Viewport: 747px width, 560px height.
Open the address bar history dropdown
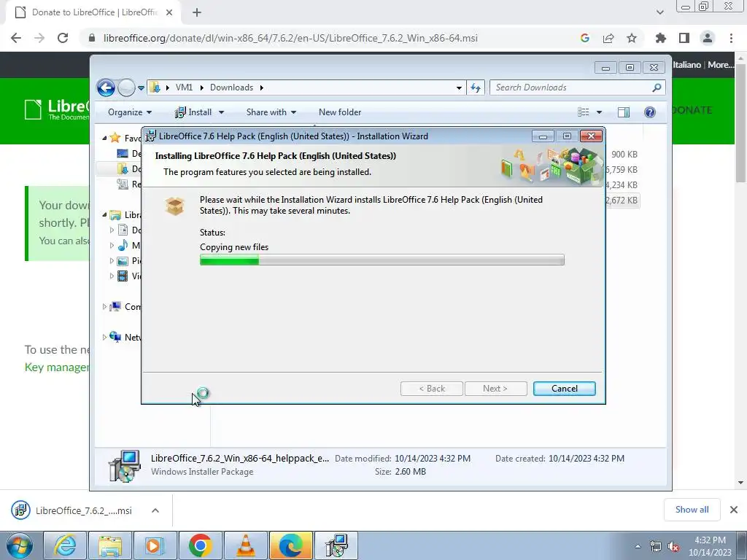(459, 87)
